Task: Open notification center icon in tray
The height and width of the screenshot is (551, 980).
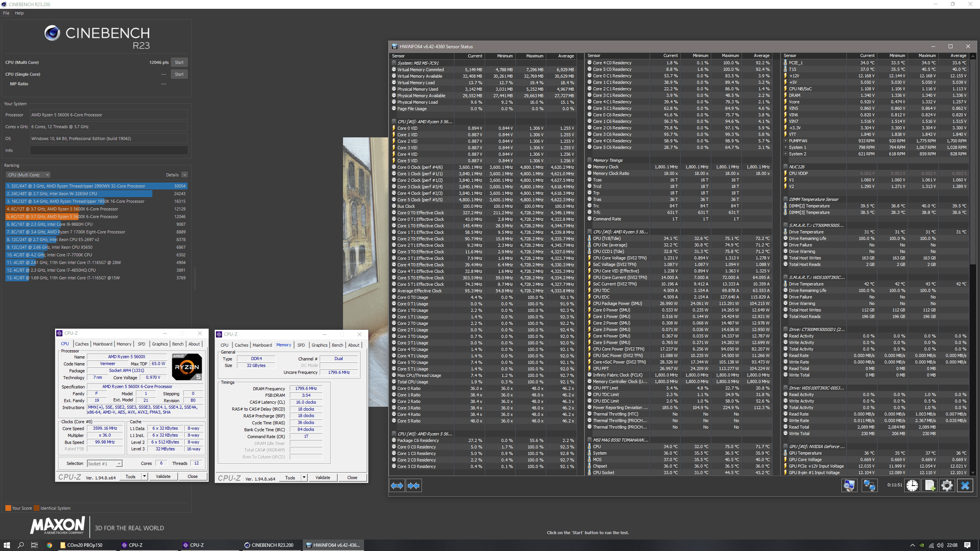Action: (967, 545)
